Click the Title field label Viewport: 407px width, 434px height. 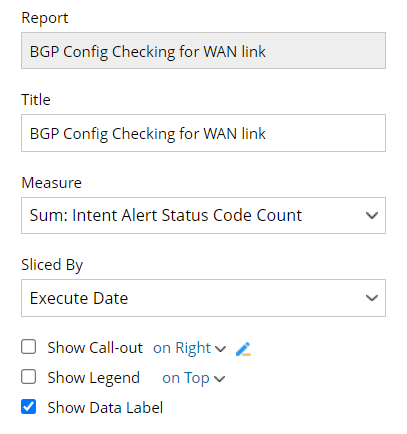pos(36,100)
